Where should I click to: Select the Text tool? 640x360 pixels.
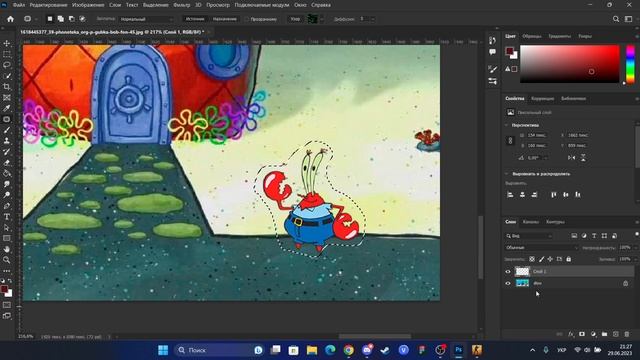click(x=7, y=217)
